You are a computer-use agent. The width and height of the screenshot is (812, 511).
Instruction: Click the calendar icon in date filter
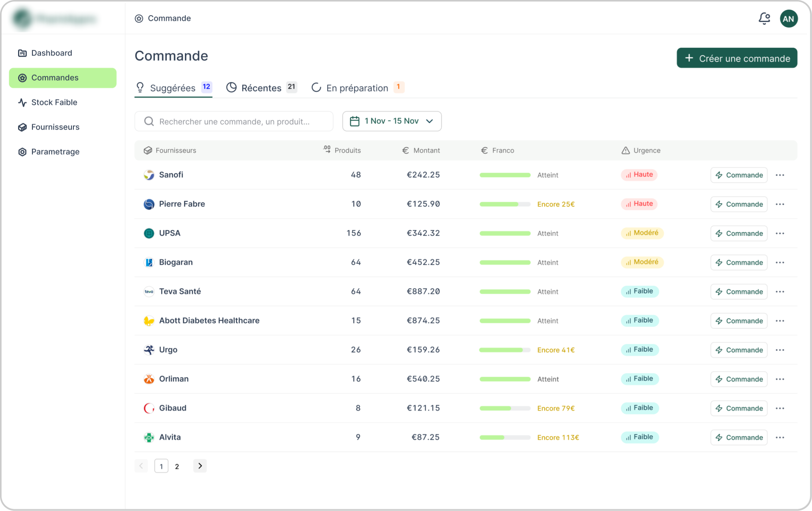[x=354, y=121]
